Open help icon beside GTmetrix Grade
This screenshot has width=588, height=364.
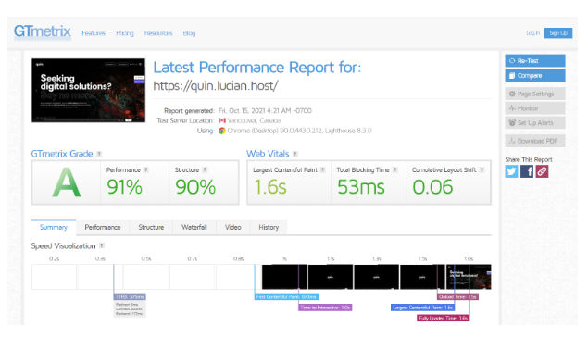99,154
